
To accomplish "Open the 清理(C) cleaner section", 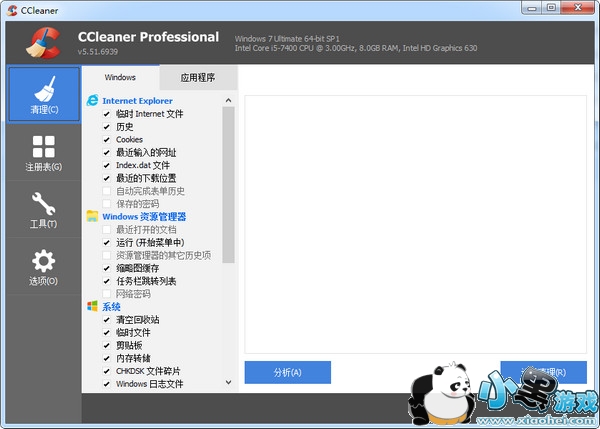I will click(44, 95).
